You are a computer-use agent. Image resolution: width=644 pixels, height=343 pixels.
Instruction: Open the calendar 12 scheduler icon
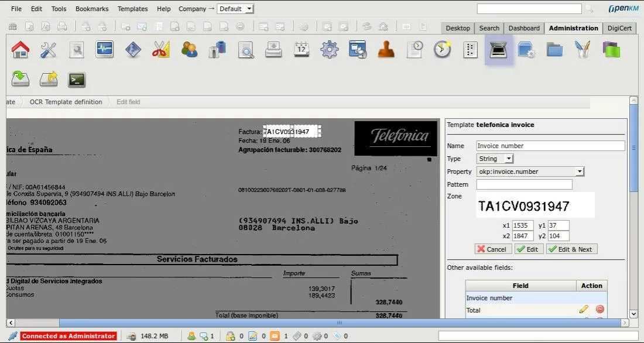(302, 50)
